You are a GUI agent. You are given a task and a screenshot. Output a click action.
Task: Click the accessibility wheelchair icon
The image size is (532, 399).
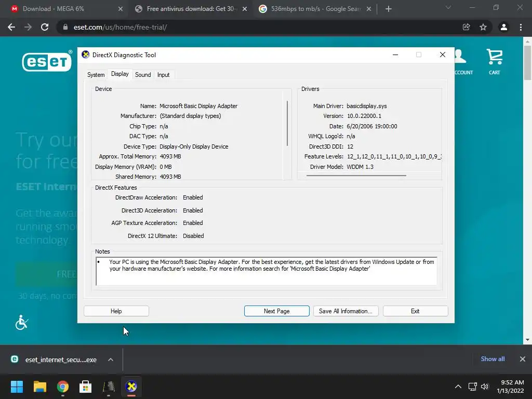22,322
